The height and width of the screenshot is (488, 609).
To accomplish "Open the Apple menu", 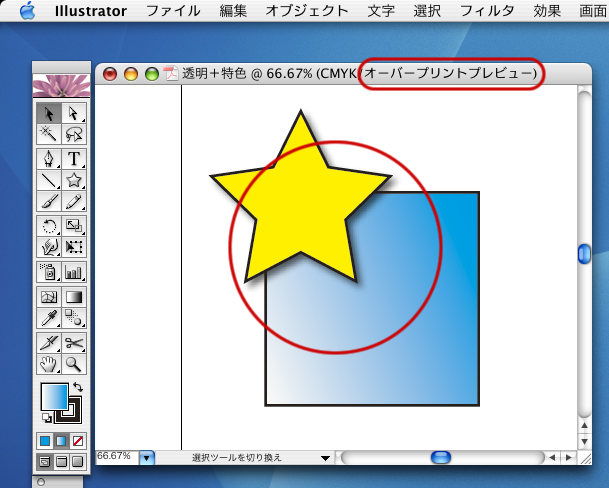I will click(x=27, y=10).
